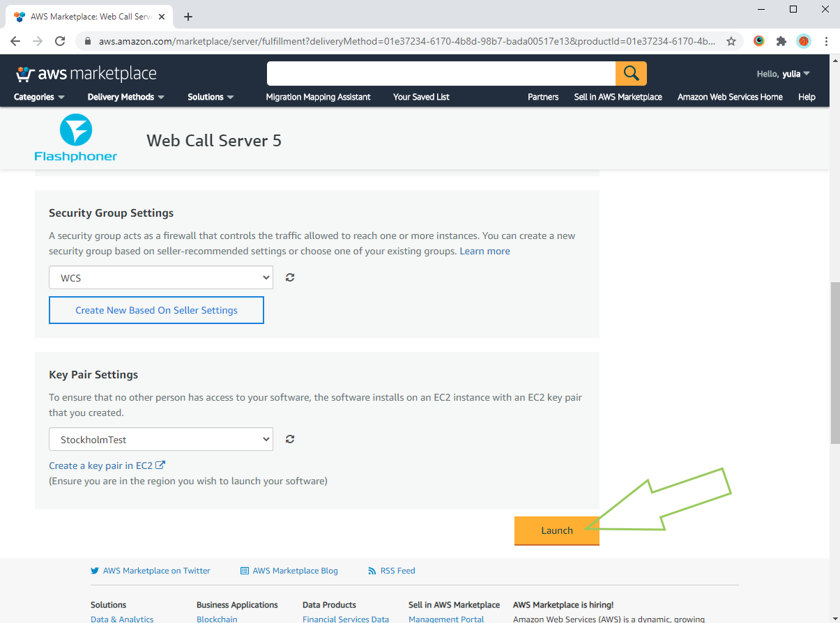Open the StockholmTest key pair dropdown
Image resolution: width=840 pixels, height=623 pixels.
(160, 439)
